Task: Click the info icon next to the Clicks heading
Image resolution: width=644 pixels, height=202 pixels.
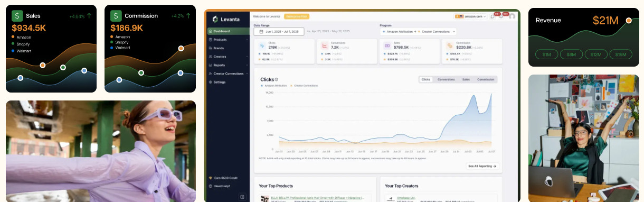Action: point(276,79)
